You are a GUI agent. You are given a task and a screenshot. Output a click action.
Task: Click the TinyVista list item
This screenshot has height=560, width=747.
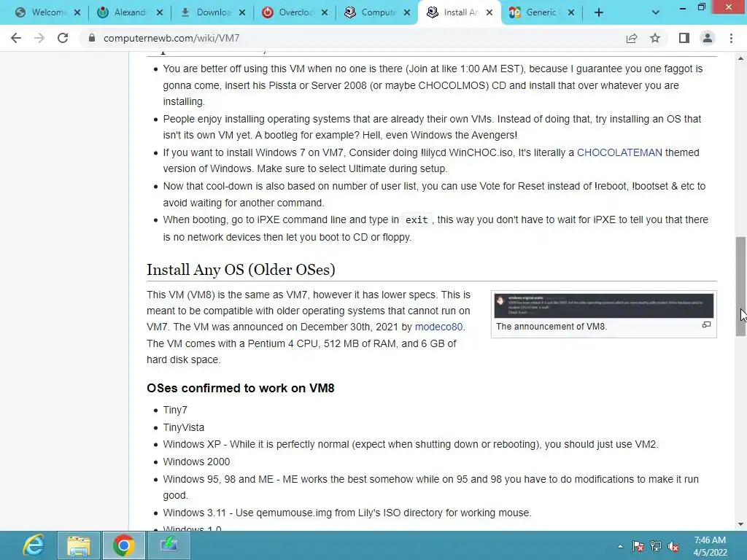[x=183, y=427]
